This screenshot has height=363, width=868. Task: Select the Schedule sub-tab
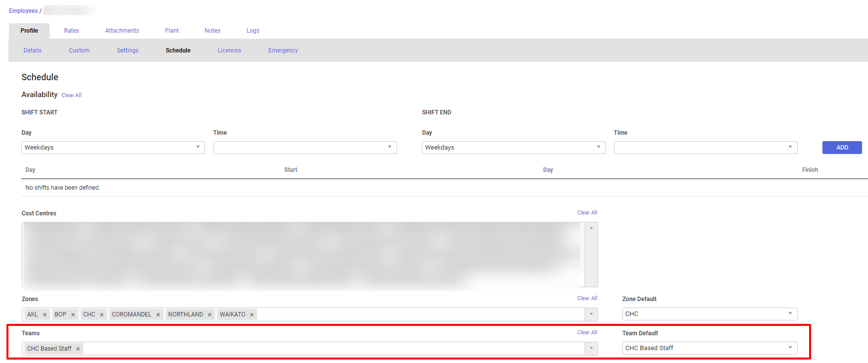178,51
